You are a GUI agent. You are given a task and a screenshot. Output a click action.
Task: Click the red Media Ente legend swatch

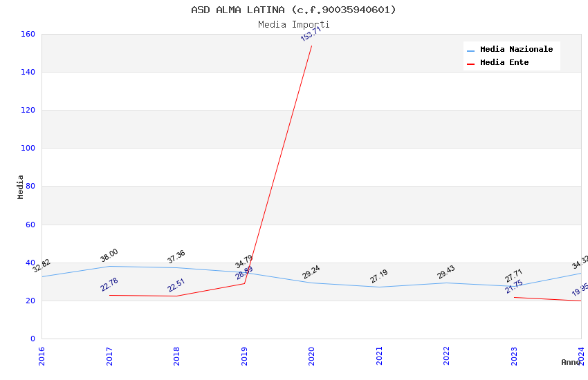pyautogui.click(x=470, y=64)
